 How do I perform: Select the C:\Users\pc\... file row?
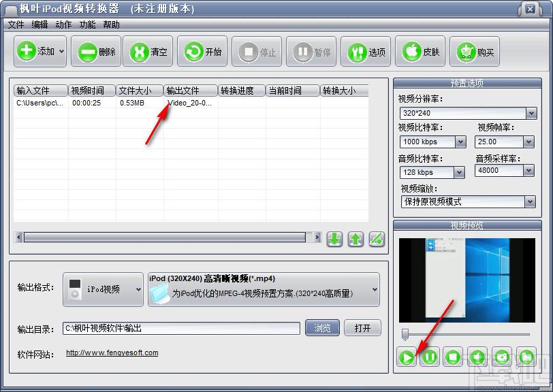[x=191, y=103]
